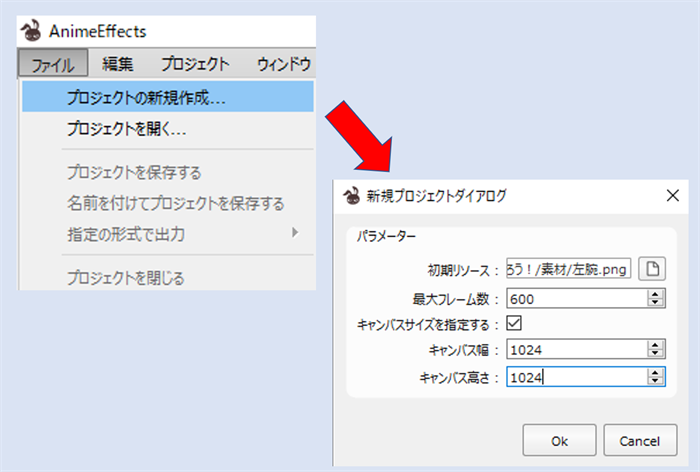Click the キャンバス高さ input field
This screenshot has width=700, height=472.
pyautogui.click(x=577, y=377)
